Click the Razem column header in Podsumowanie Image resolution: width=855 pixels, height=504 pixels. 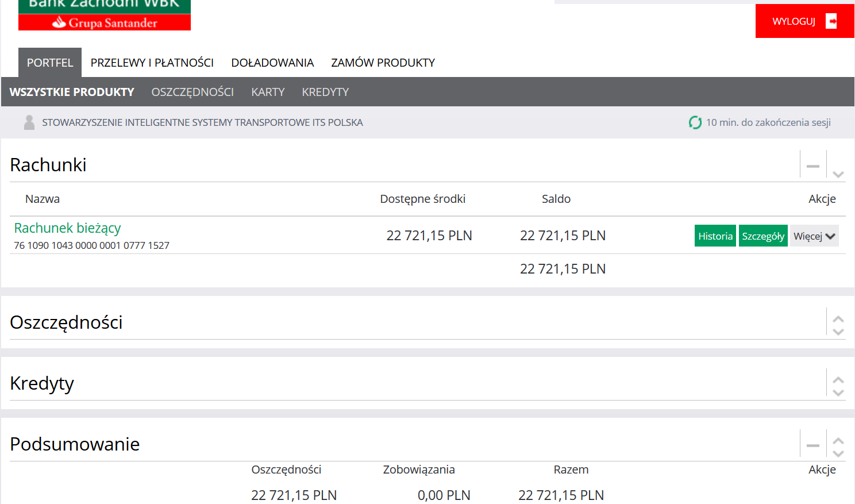click(x=571, y=470)
